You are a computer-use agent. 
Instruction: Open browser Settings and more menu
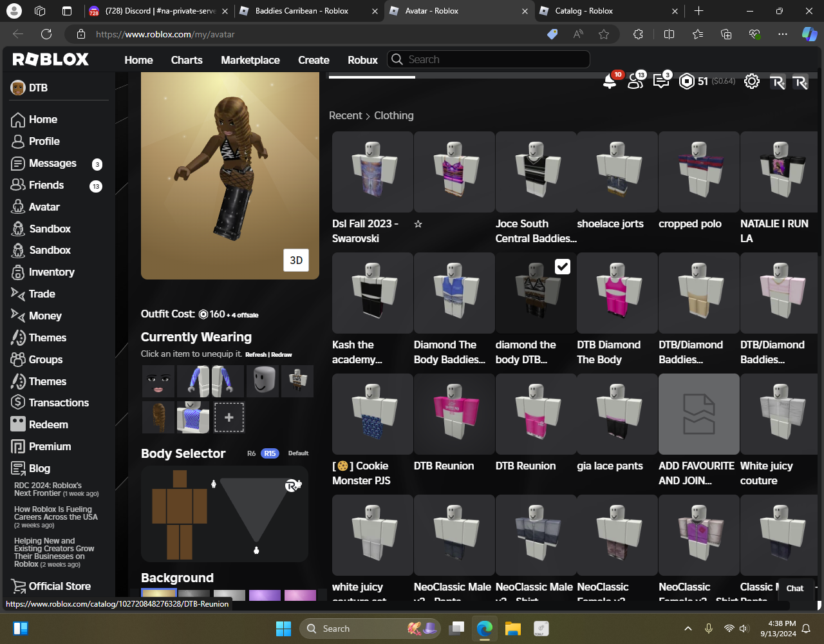783,34
